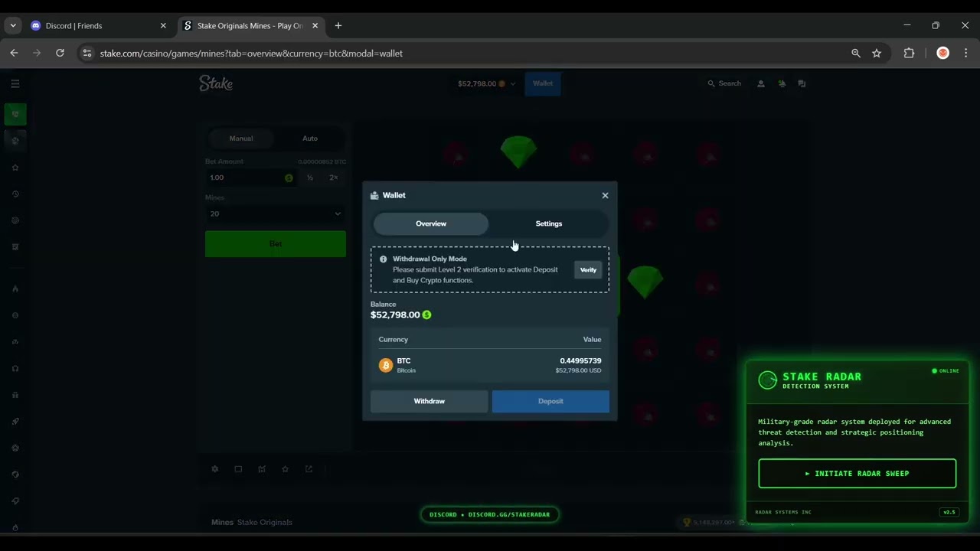Click the popout game icon
Image resolution: width=980 pixels, height=551 pixels.
(309, 469)
